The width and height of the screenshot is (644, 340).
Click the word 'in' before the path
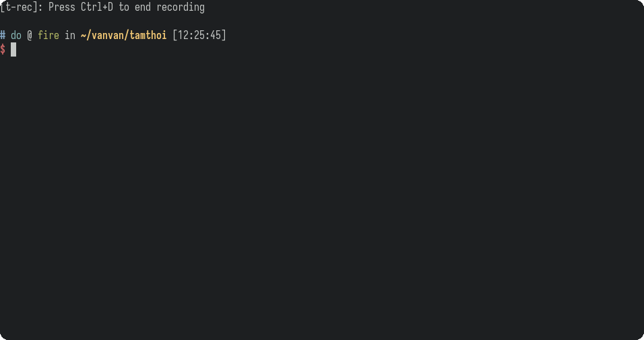click(70, 35)
